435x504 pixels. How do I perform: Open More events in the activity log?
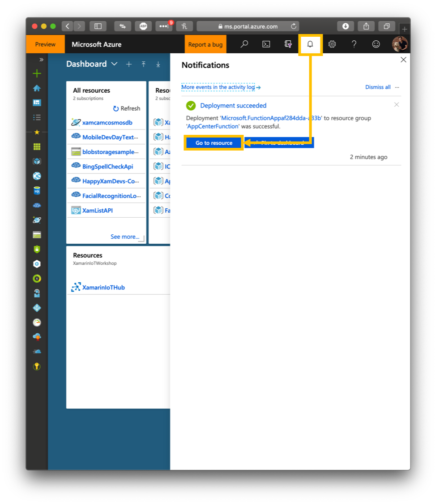221,87
